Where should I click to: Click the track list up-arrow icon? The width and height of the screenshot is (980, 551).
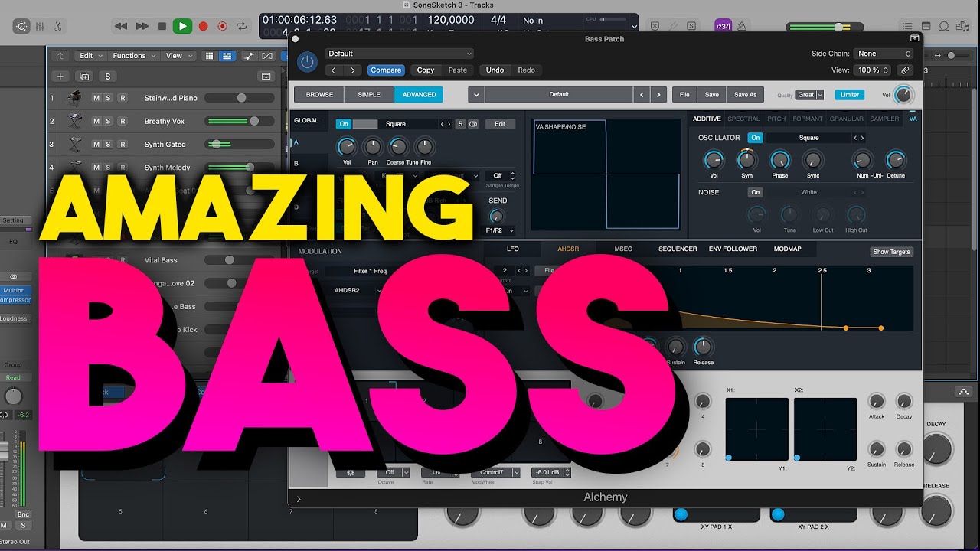(x=60, y=56)
